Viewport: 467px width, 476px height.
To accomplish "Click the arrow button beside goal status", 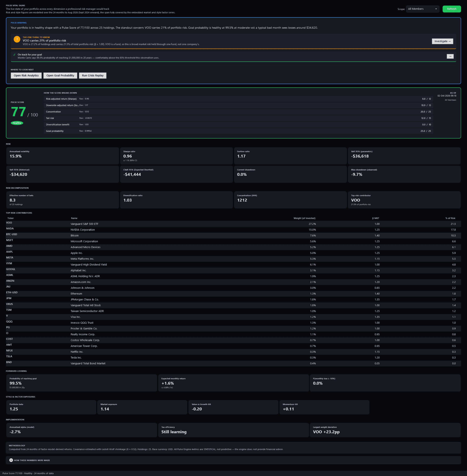I will [x=450, y=56].
